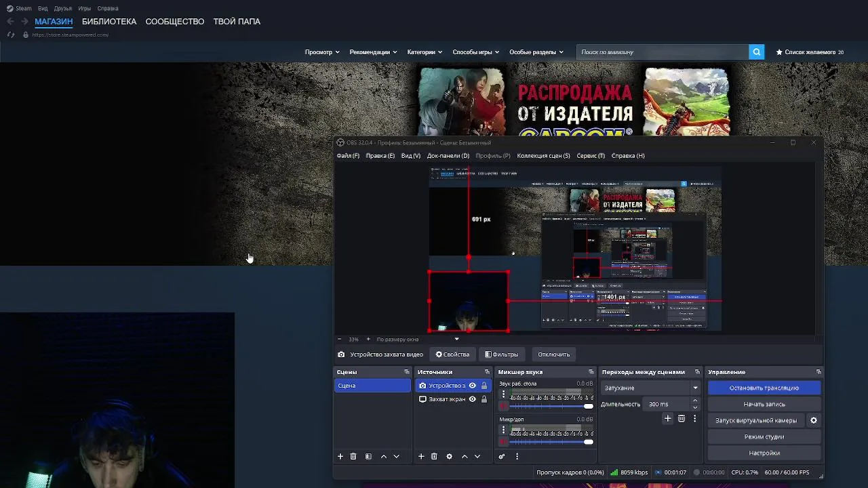Screen dimensions: 868x488
Task: Open OBS Сервис menu
Action: (591, 156)
